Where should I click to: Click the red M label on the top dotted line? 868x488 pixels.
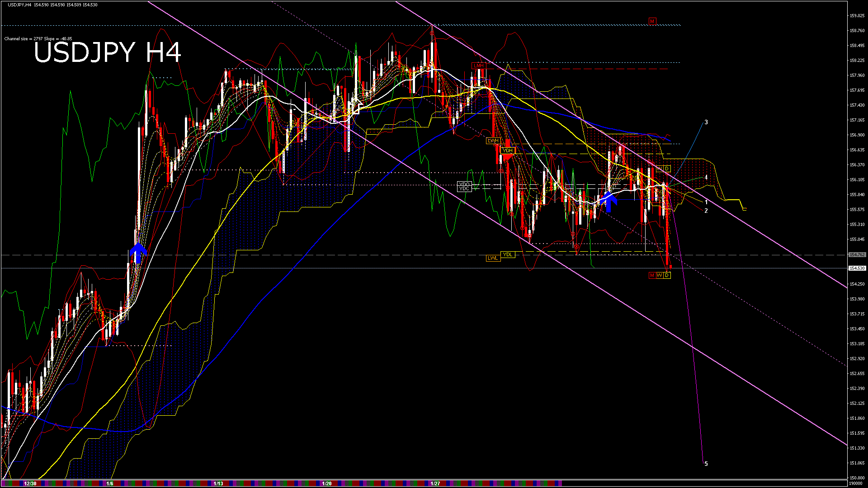(652, 21)
